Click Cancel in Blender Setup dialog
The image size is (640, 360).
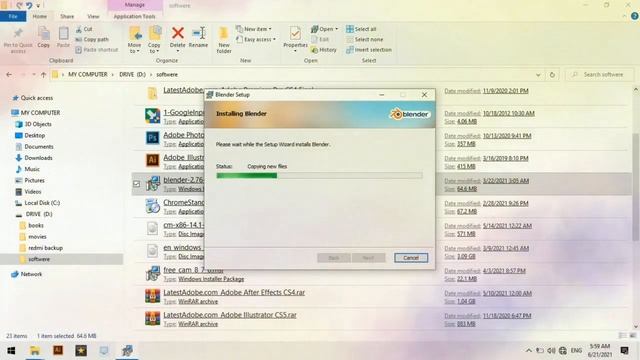(x=411, y=258)
